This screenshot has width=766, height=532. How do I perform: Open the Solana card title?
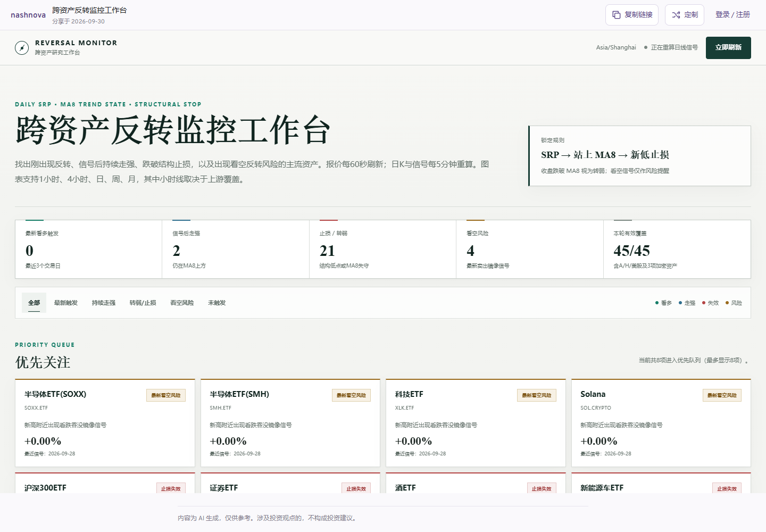(593, 394)
